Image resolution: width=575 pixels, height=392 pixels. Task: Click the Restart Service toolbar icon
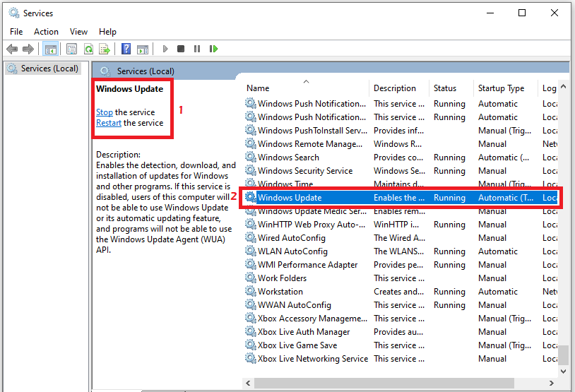213,49
